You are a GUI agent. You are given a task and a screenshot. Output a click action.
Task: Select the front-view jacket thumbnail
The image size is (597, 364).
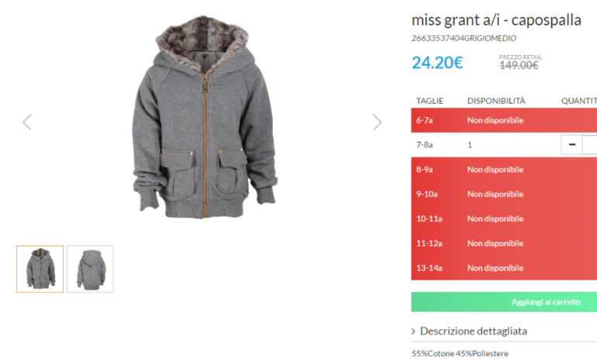40,269
